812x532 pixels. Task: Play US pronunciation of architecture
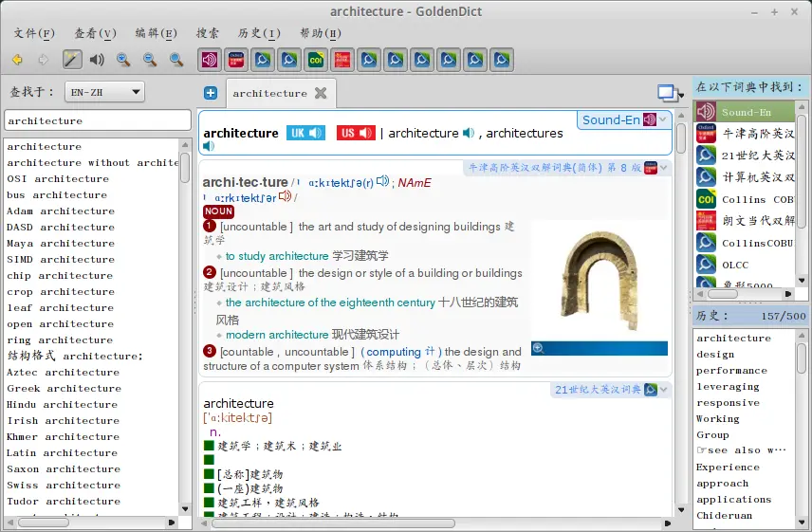click(x=356, y=133)
